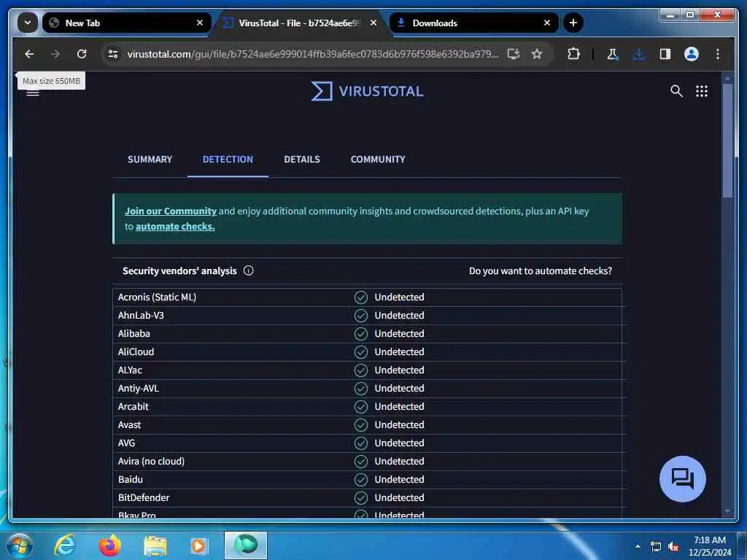Open a new browser tab with plus
The width and height of the screenshot is (747, 560).
pos(573,23)
